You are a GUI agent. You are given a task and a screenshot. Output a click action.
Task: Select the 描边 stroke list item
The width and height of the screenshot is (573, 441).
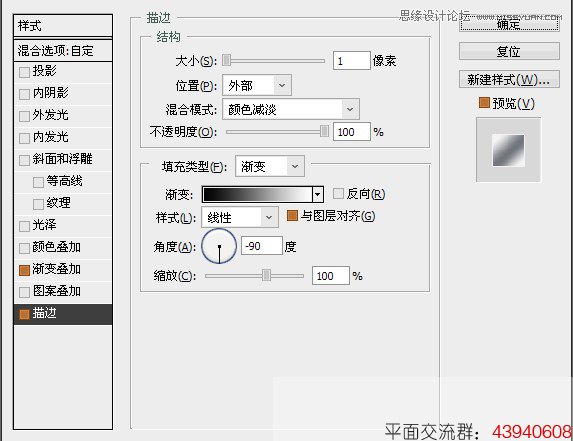(x=63, y=314)
